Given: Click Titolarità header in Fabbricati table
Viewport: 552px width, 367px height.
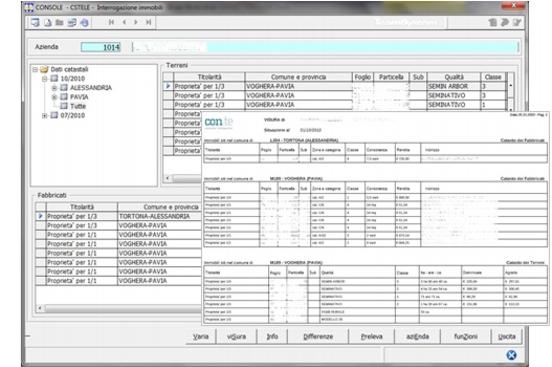Looking at the screenshot, I should pyautogui.click(x=82, y=207).
